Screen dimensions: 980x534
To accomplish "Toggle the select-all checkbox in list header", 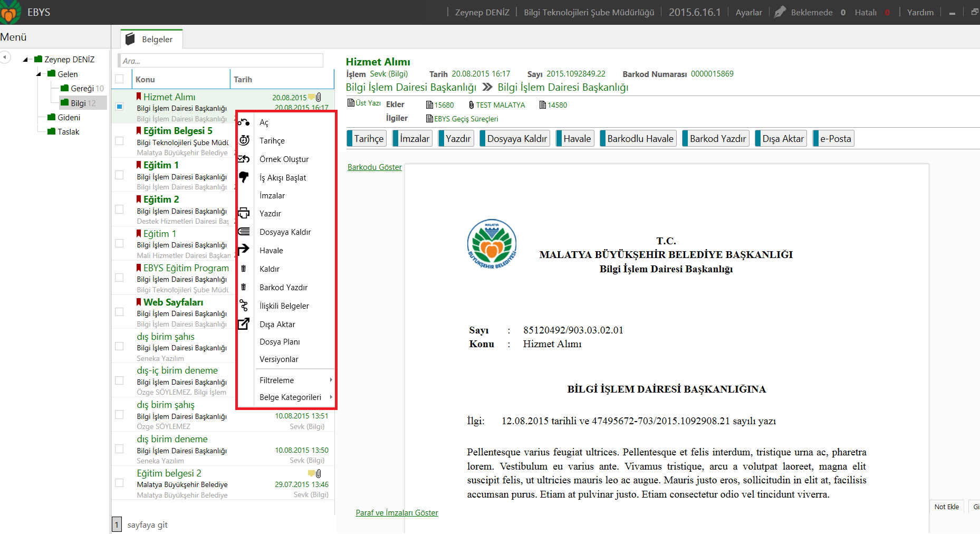I will [x=119, y=79].
